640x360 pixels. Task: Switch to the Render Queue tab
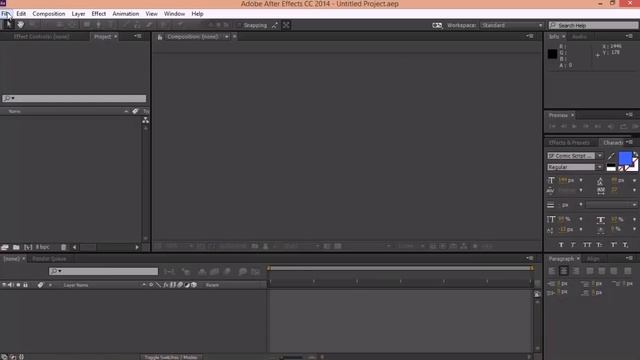pyautogui.click(x=49, y=259)
